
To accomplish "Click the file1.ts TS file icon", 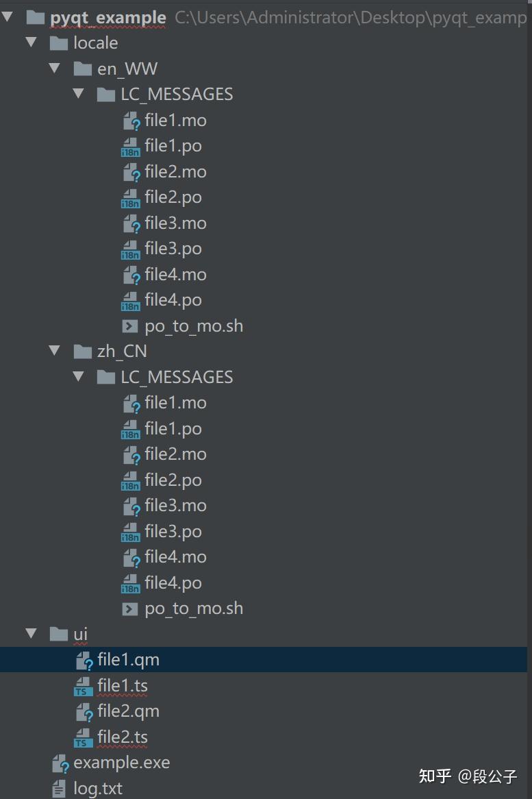I will coord(83,687).
